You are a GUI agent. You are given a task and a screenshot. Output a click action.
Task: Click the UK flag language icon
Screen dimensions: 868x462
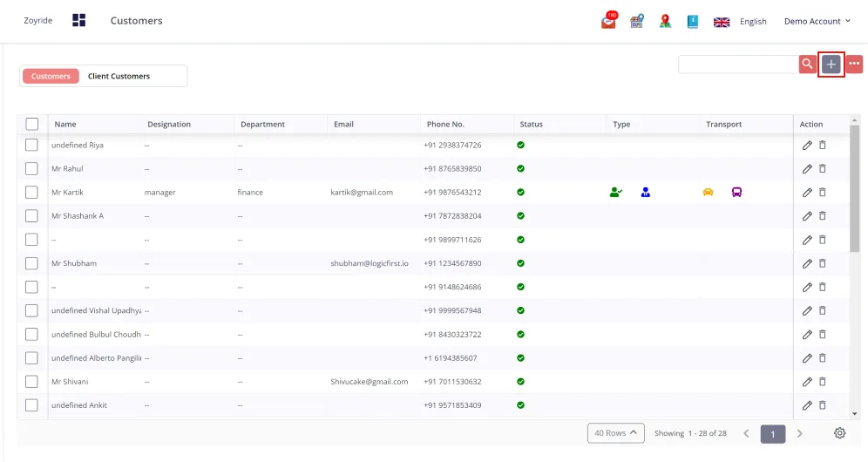click(x=722, y=22)
